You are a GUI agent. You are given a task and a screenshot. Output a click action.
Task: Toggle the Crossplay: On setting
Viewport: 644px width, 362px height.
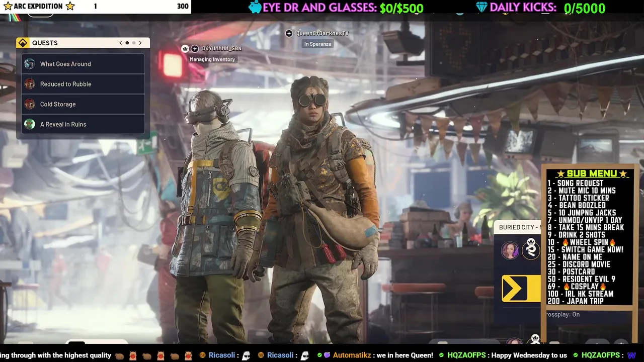(563, 314)
